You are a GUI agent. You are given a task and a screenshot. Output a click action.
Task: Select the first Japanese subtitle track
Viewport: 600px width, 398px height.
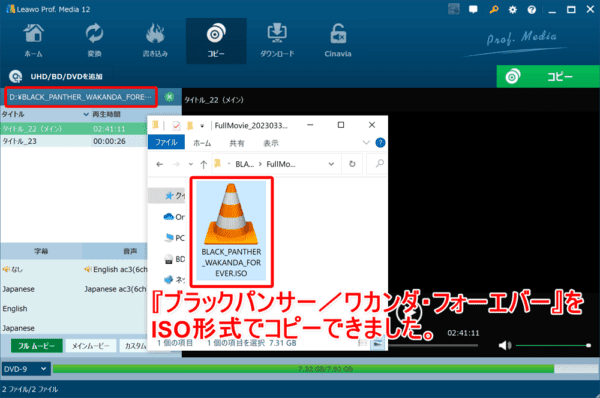pyautogui.click(x=18, y=289)
